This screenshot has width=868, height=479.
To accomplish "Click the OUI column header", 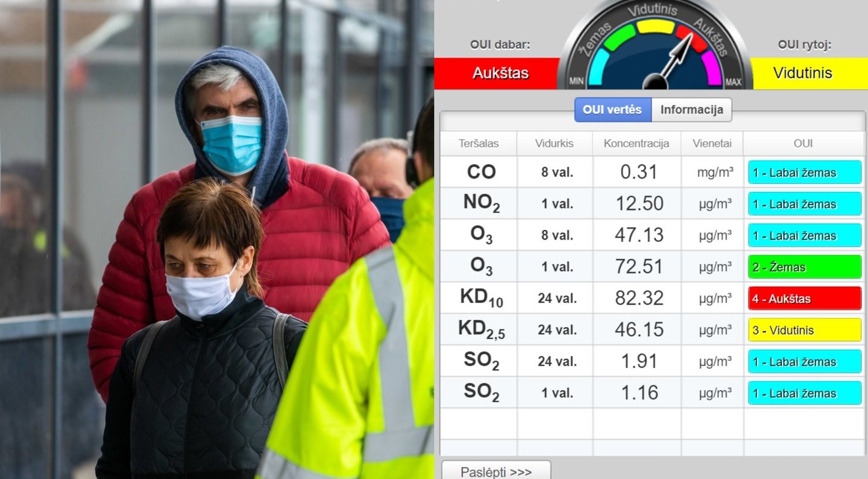I will pos(804,144).
